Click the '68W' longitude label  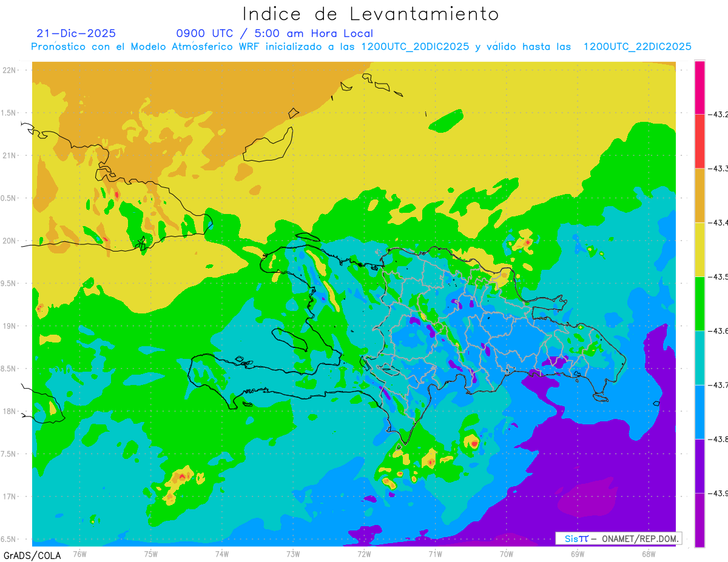click(649, 554)
